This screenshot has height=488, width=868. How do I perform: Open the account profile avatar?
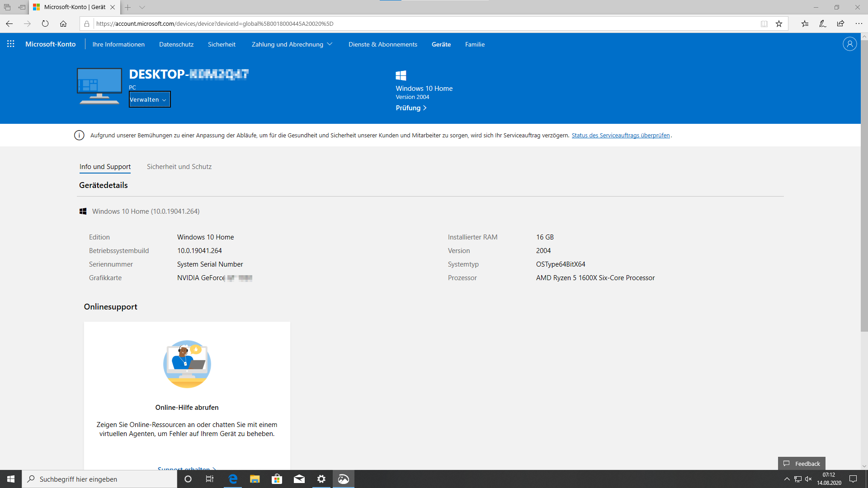pyautogui.click(x=849, y=44)
